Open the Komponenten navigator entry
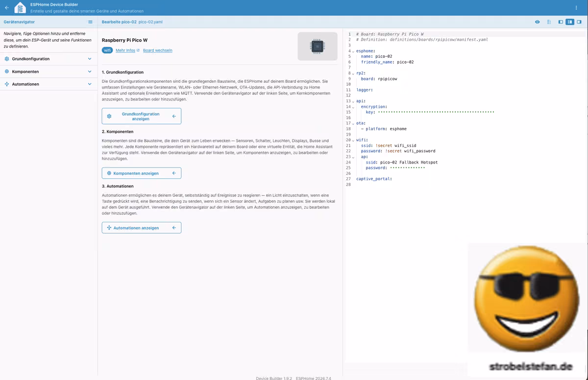 (x=49, y=71)
